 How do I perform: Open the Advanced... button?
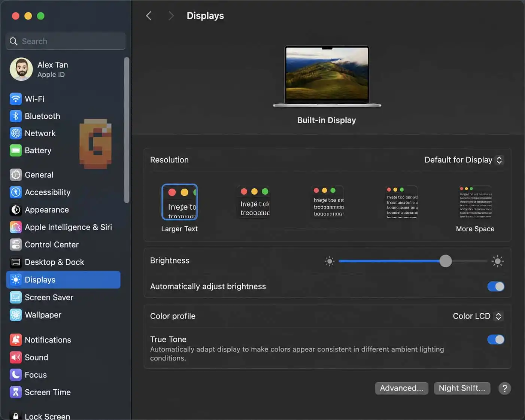tap(401, 389)
